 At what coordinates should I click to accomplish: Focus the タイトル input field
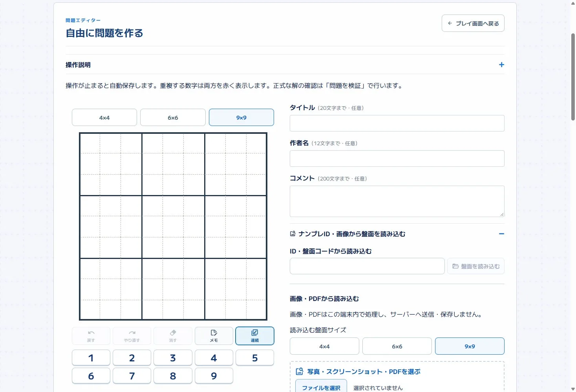(397, 123)
